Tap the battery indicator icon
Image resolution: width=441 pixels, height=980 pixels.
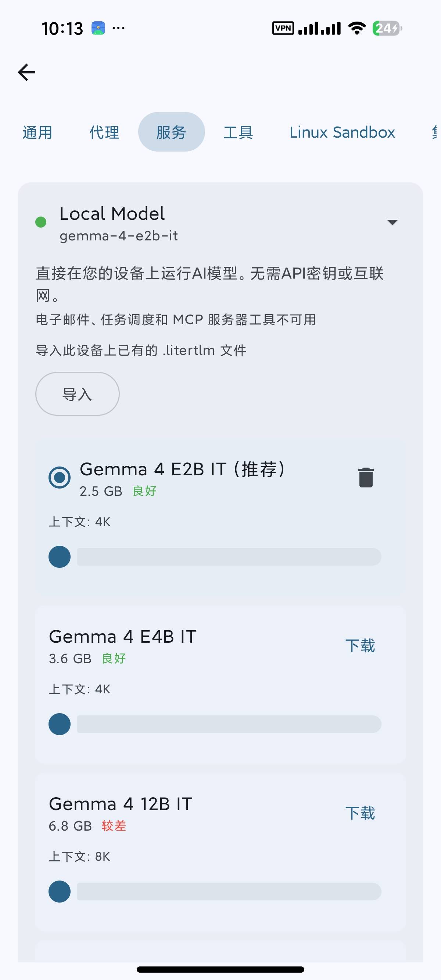point(387,28)
